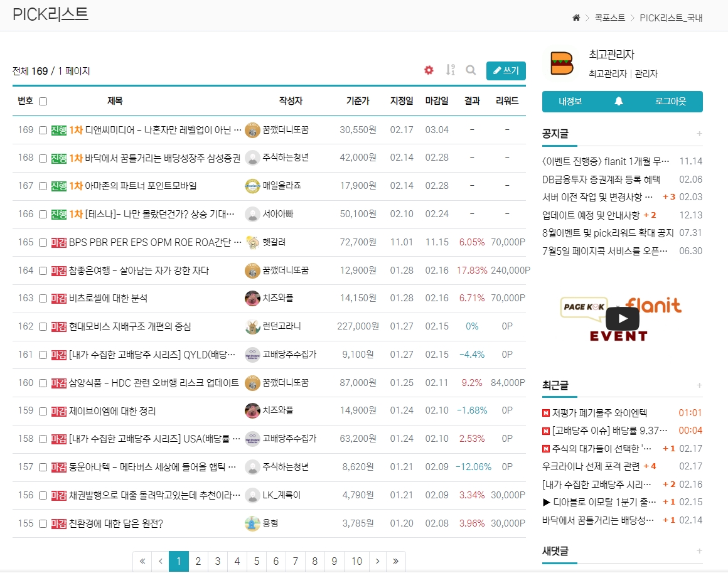Viewport: 728px width, 573px height.
Task: Check the checkbox for post 169
Action: 43,130
